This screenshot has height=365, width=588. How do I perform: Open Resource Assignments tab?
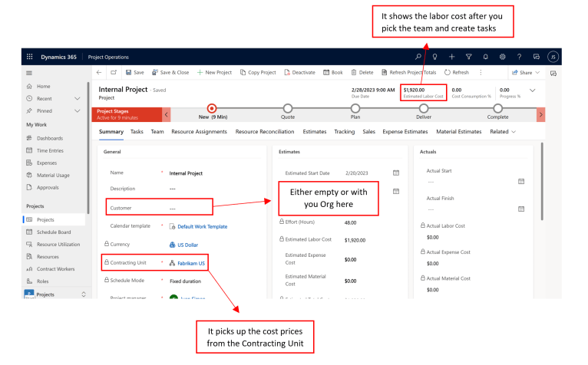(199, 132)
